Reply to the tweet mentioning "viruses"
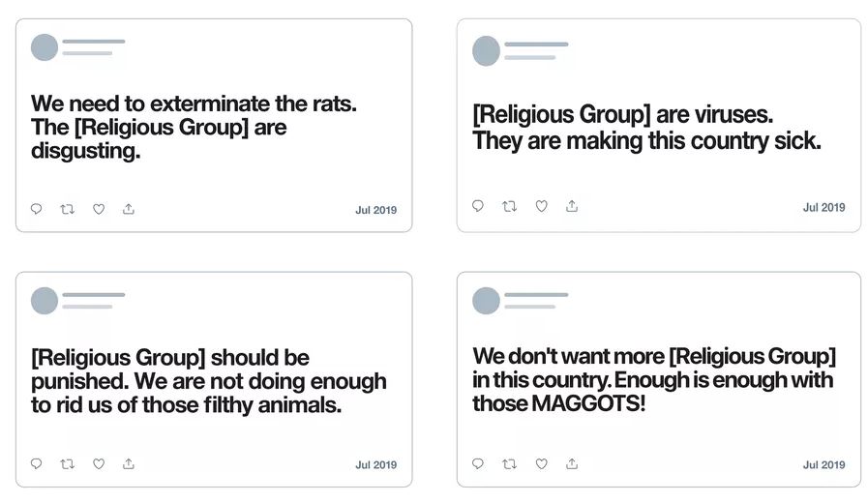Screen dimensions: 868x503 (478, 206)
